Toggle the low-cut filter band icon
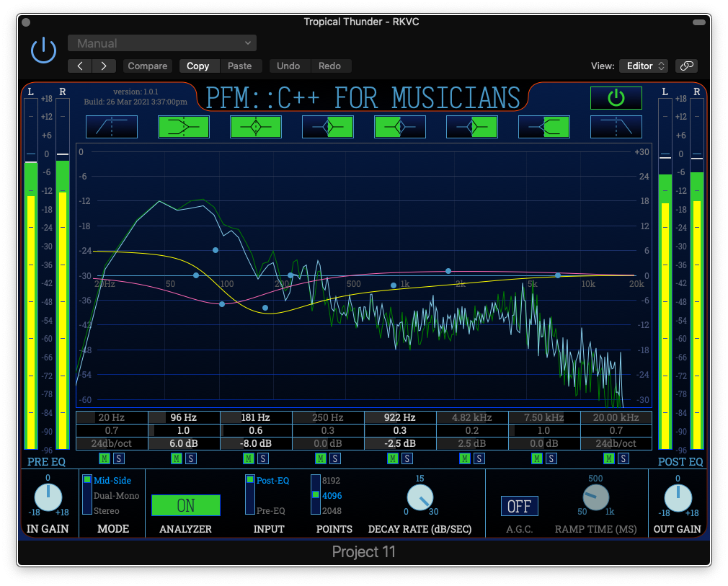Image resolution: width=728 pixels, height=586 pixels. point(112,127)
